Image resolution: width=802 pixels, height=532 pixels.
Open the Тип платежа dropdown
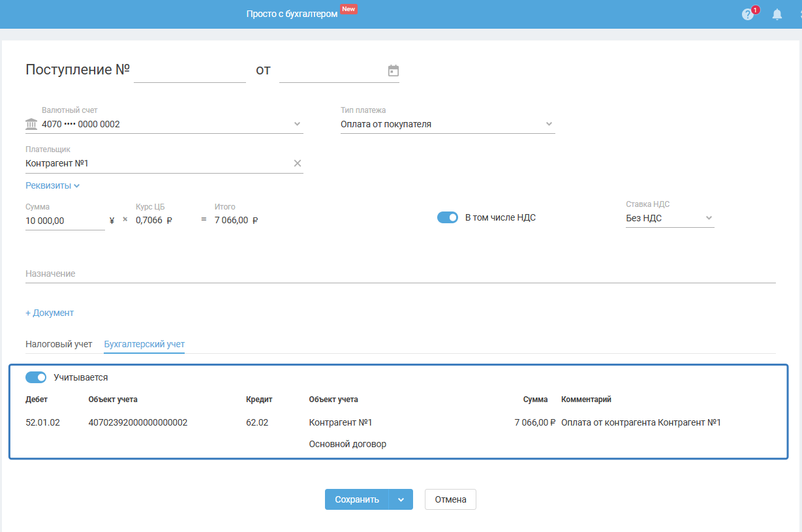tap(549, 124)
